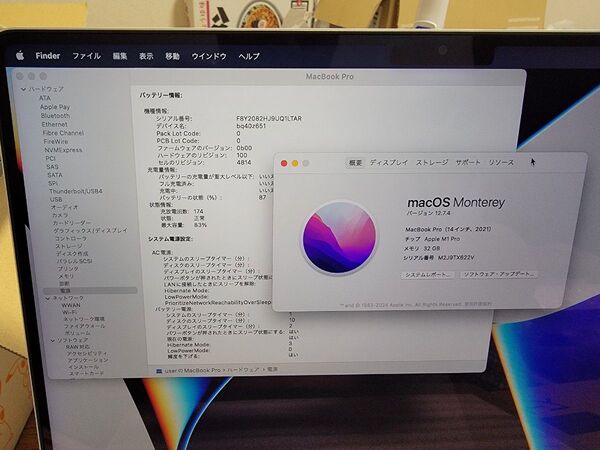Select コントローラ in the sidebar
This screenshot has height=450, width=600.
[71, 238]
